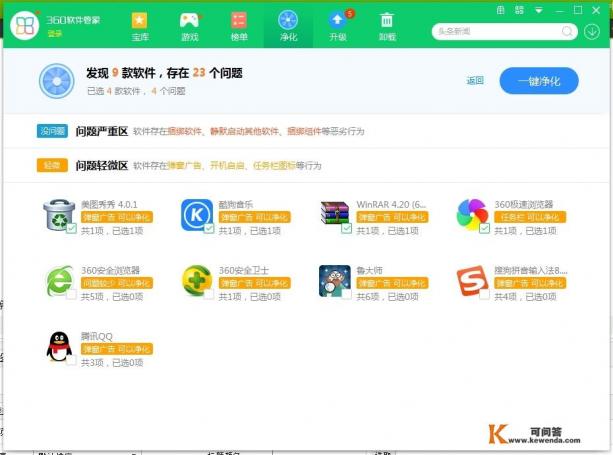The height and width of the screenshot is (455, 613).
Task: Click the WinRAR books icon
Action: pyautogui.click(x=335, y=213)
